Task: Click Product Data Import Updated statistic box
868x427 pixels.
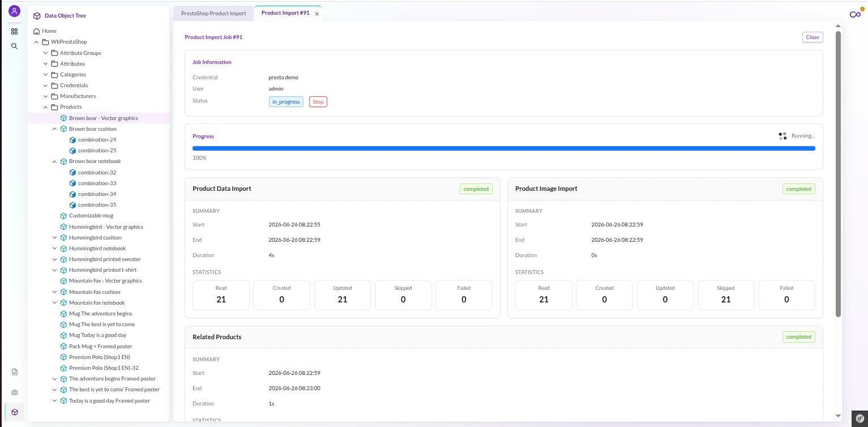Action: 343,295
